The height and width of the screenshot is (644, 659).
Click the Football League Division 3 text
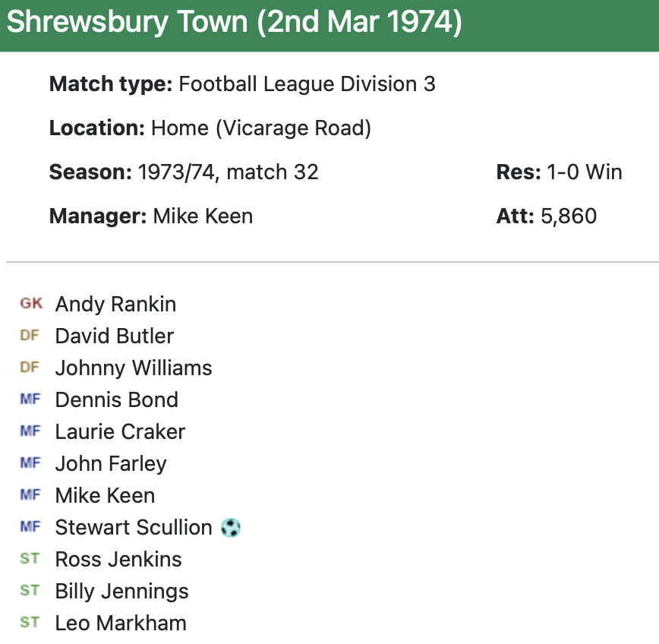(307, 84)
